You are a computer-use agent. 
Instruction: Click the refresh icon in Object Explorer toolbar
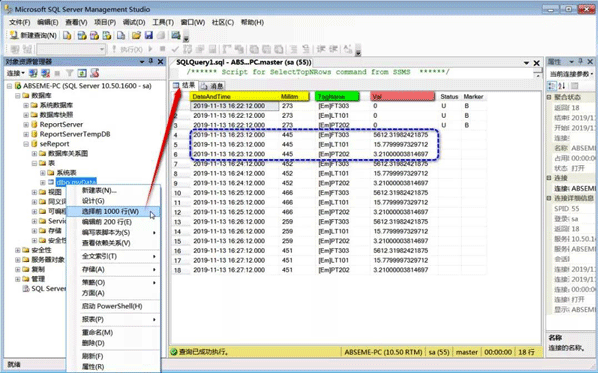click(x=82, y=73)
